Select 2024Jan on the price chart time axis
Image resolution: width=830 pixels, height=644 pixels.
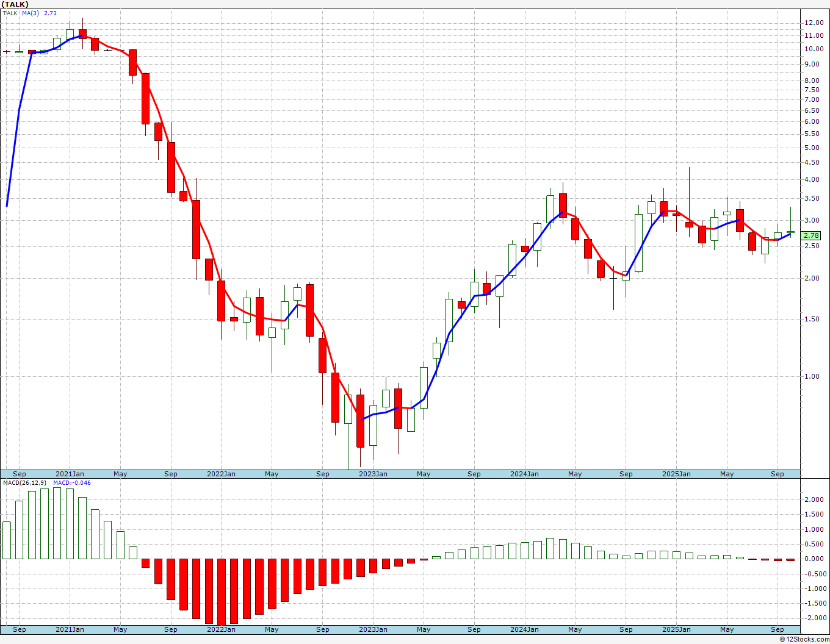(524, 474)
